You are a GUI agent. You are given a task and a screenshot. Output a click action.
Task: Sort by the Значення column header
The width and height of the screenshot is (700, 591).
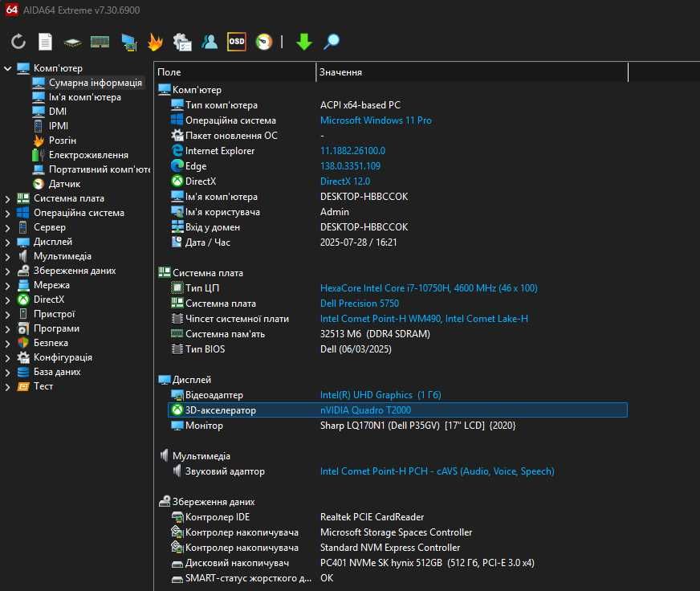click(472, 72)
